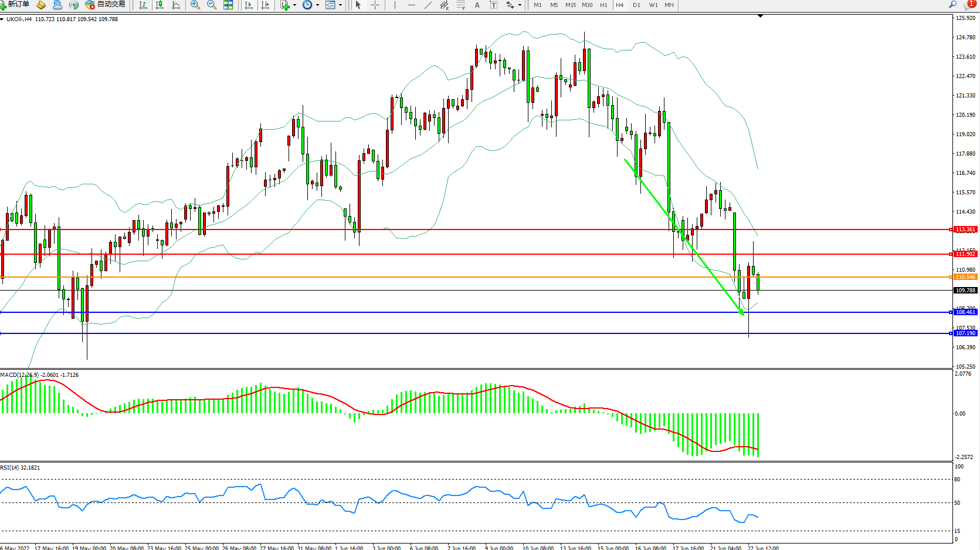Click the Zoom In magnifier icon
Image resolution: width=980 pixels, height=550 pixels.
195,5
